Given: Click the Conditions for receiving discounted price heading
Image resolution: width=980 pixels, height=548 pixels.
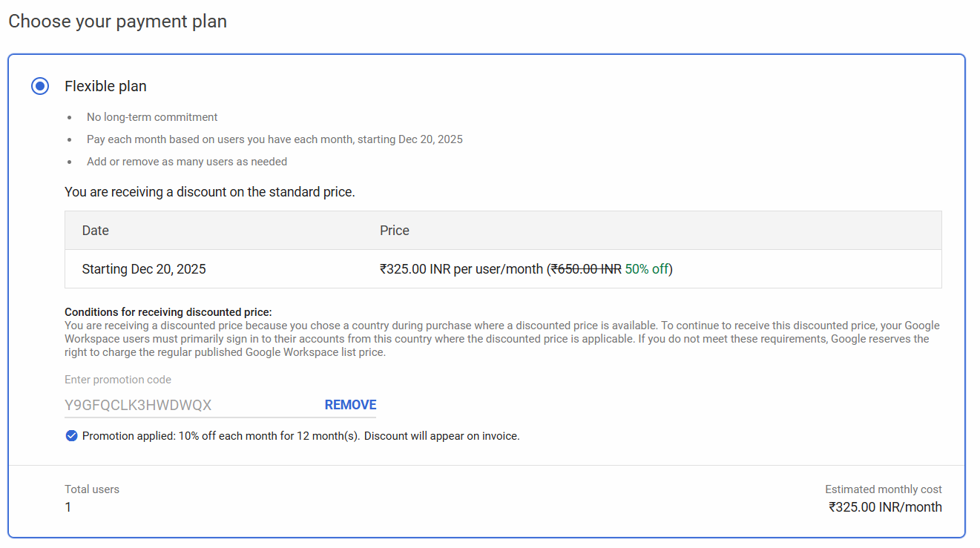Looking at the screenshot, I should (x=168, y=312).
